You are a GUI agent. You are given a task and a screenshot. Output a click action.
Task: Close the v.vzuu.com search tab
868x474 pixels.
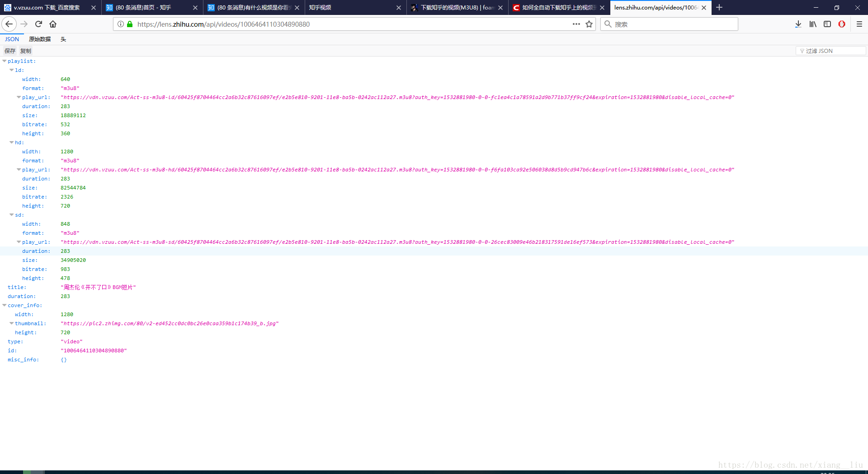point(94,8)
